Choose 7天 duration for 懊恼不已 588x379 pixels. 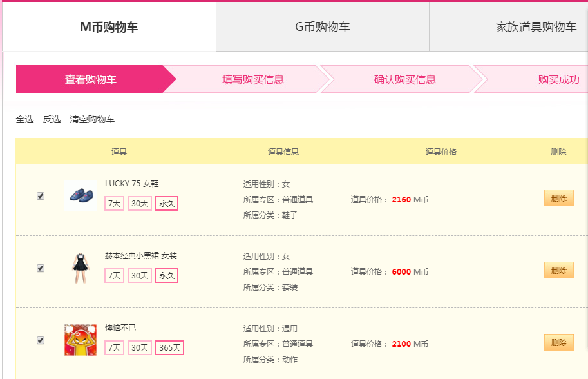pos(115,347)
